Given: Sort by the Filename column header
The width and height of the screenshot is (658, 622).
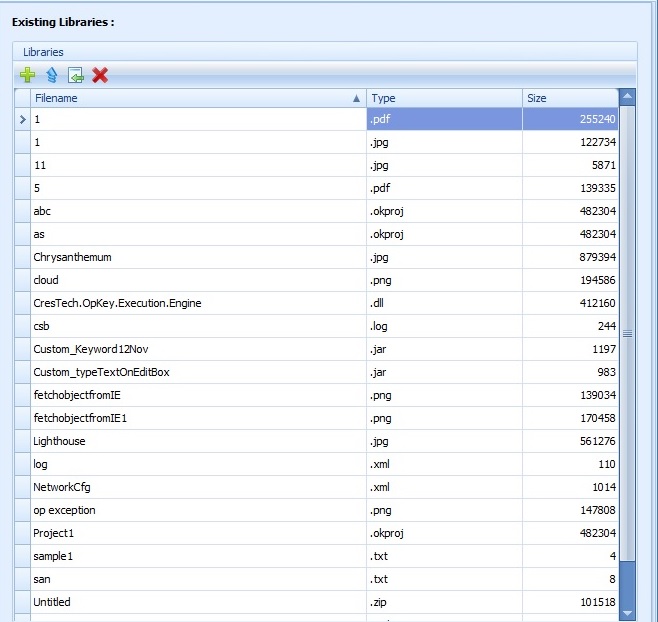Looking at the screenshot, I should (198, 98).
